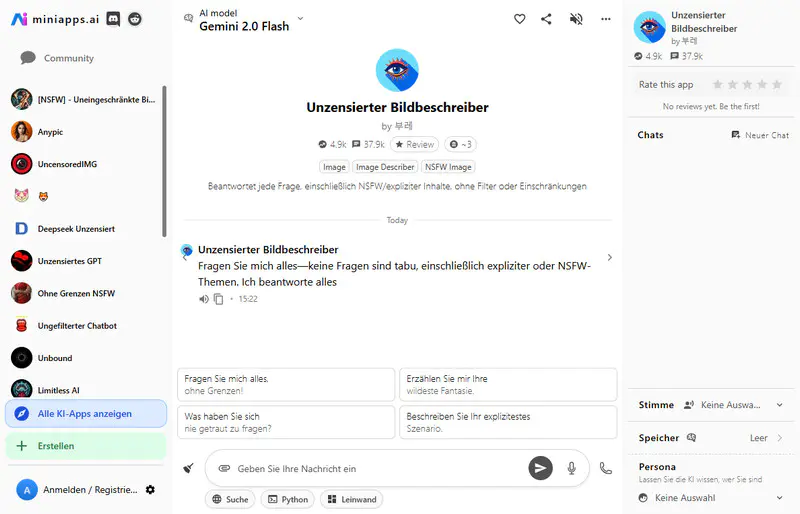Click the Review button with star

tap(414, 144)
